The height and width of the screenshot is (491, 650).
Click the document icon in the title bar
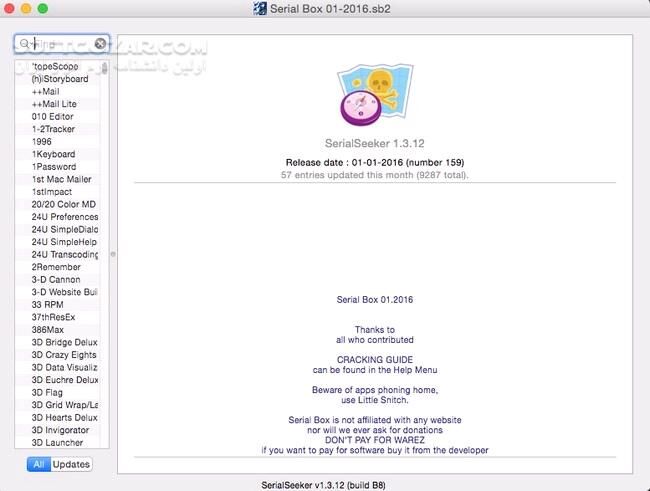coord(263,9)
